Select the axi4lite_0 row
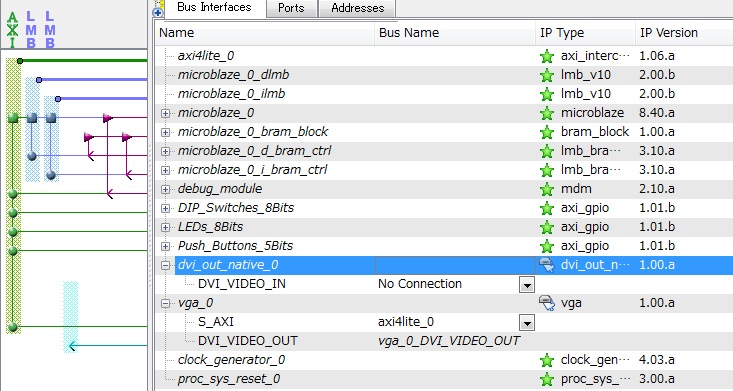 click(444, 56)
